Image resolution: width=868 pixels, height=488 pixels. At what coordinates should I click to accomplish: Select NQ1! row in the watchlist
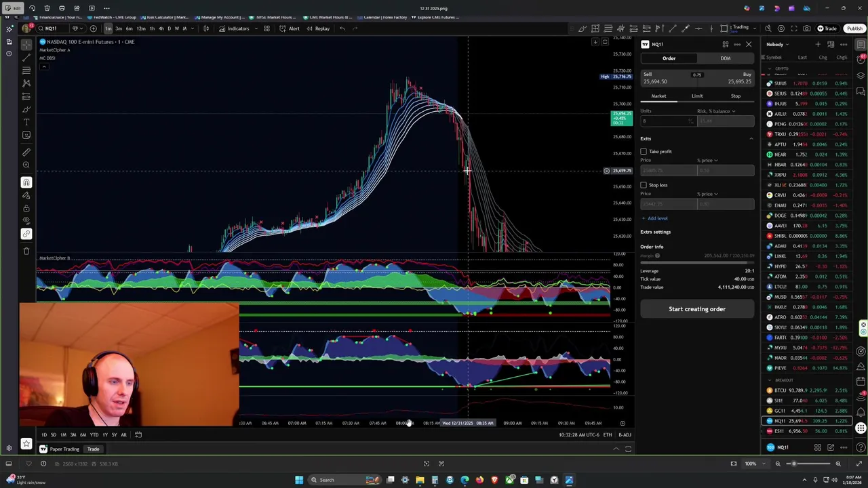[x=807, y=421]
